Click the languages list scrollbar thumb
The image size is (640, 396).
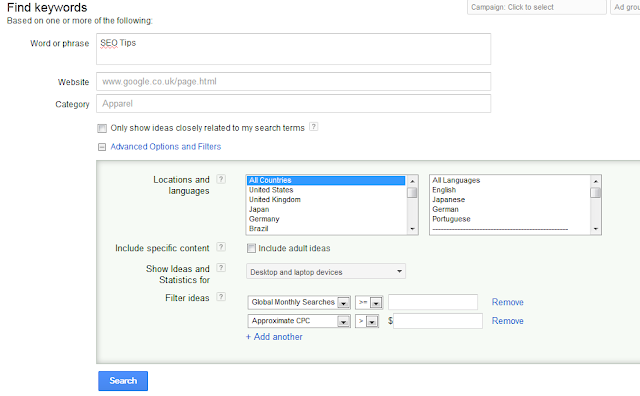pyautogui.click(x=596, y=192)
